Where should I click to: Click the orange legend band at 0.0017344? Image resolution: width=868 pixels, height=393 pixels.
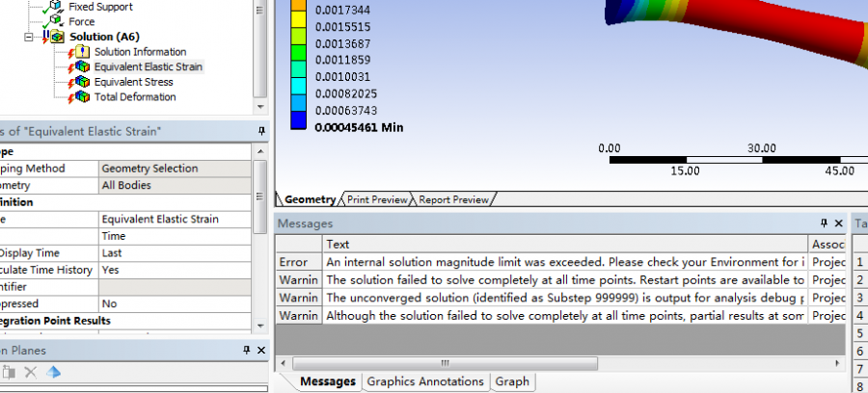point(298,5)
